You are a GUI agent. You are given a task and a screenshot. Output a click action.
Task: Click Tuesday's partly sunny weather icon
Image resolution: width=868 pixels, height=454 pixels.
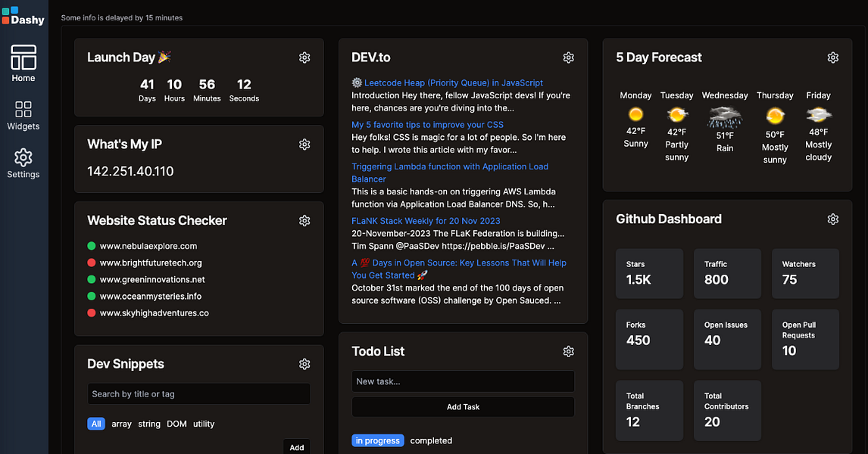676,115
